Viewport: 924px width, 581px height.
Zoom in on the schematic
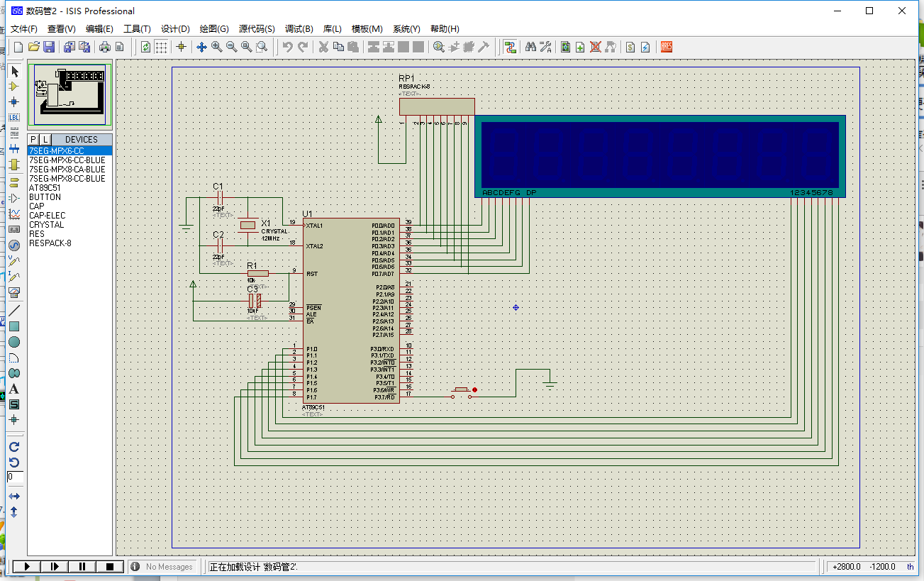(x=216, y=47)
